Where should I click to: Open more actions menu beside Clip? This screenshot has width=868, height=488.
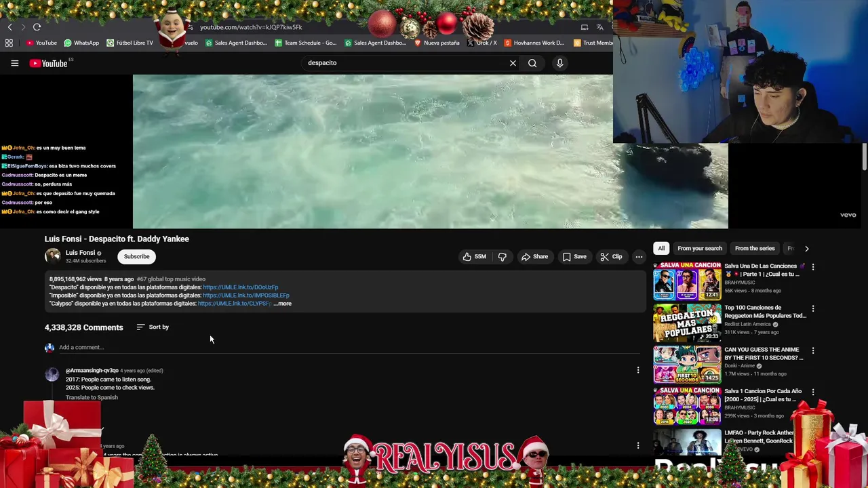point(639,257)
